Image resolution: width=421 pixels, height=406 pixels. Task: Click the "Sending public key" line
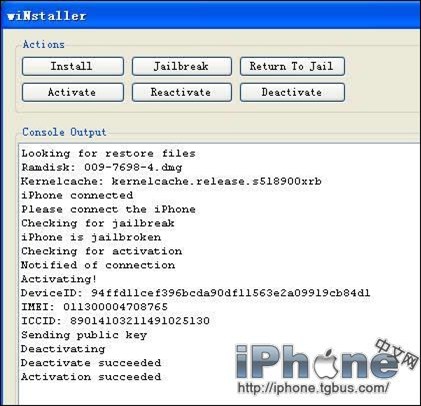tap(84, 335)
